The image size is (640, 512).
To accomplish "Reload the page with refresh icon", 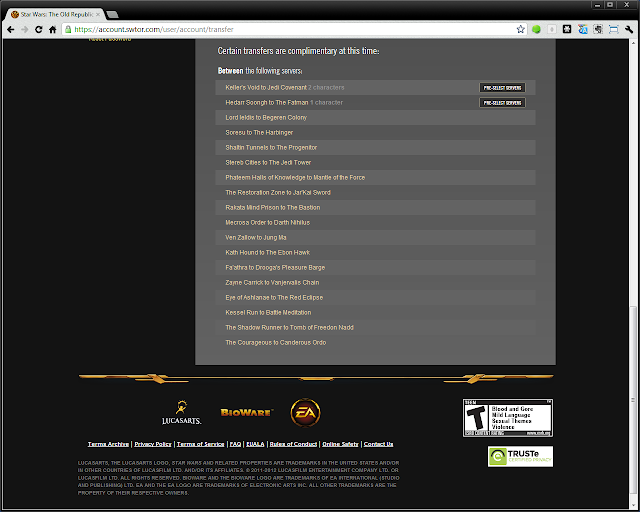I will (x=38, y=29).
